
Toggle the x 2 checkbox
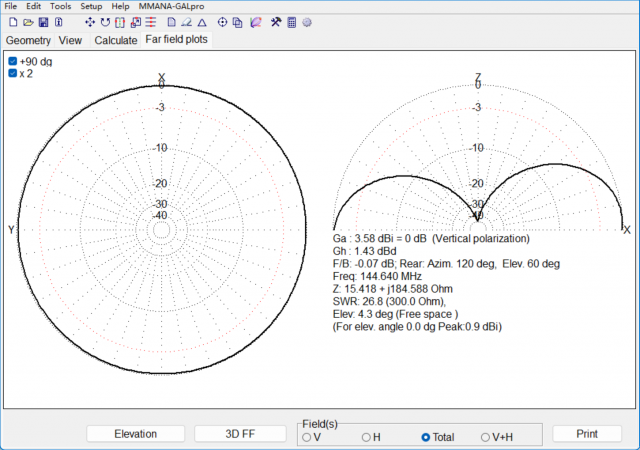(x=13, y=74)
